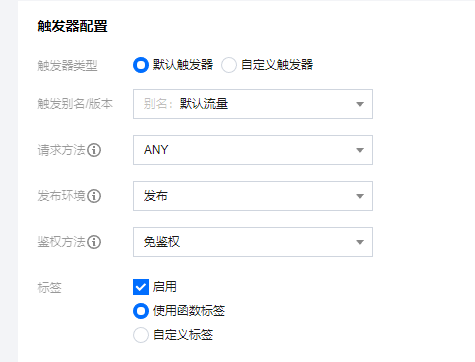Image resolution: width=475 pixels, height=362 pixels.
Task: Open the ANY request method dropdown
Action: pyautogui.click(x=253, y=150)
